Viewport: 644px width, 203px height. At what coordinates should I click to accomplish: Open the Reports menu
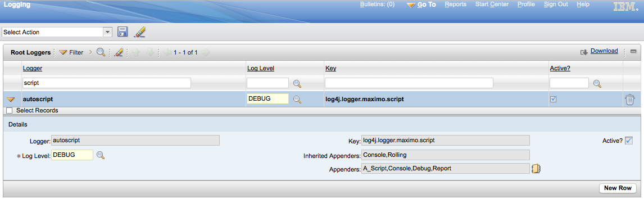pos(456,4)
